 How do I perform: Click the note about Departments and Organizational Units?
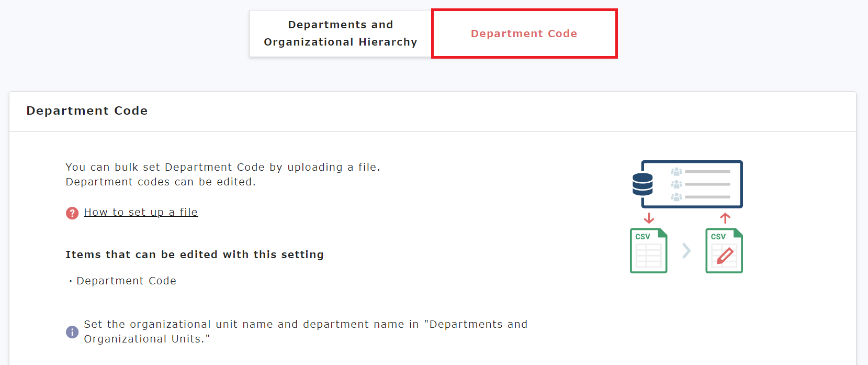(306, 331)
